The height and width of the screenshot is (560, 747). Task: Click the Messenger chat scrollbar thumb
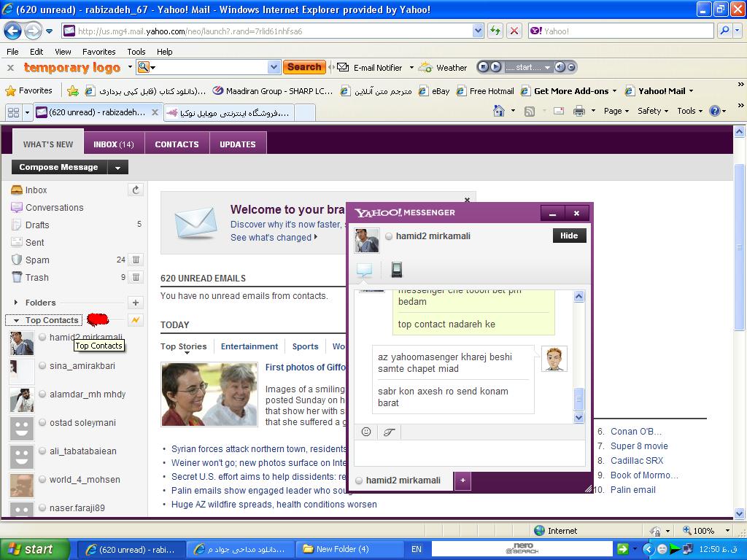click(578, 399)
